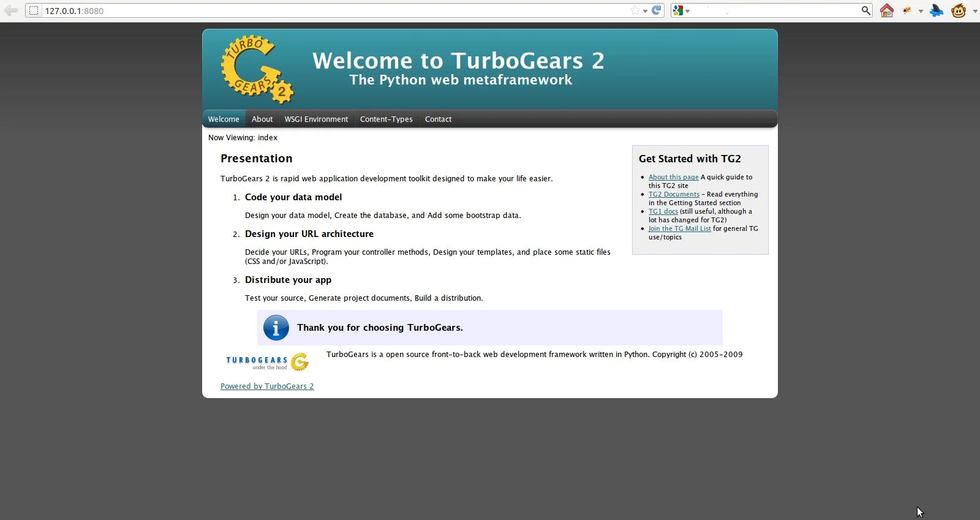
Task: Open the Firebug bug icon
Action: click(x=908, y=10)
